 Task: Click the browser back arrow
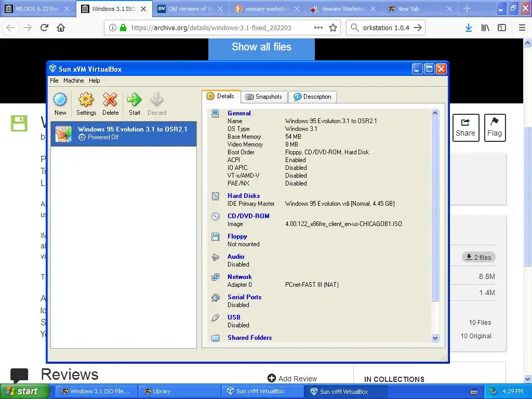click(x=10, y=28)
